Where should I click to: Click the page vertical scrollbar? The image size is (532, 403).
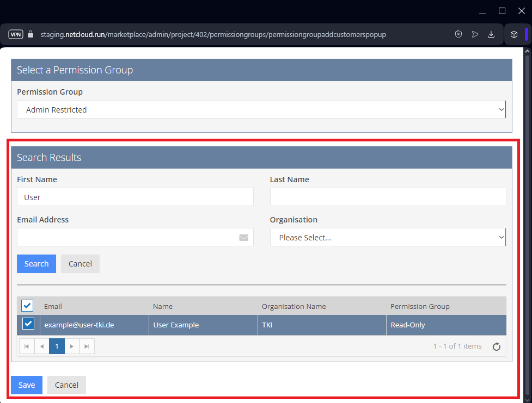point(527,218)
